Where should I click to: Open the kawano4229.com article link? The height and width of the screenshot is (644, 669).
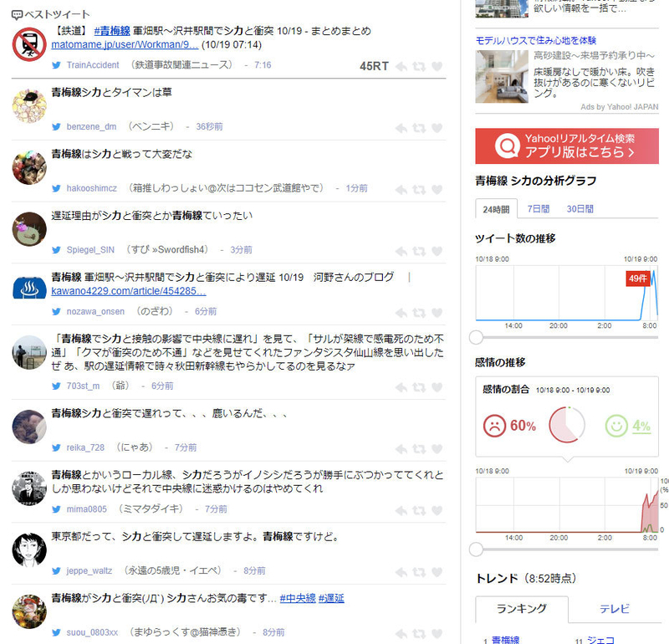tap(129, 291)
